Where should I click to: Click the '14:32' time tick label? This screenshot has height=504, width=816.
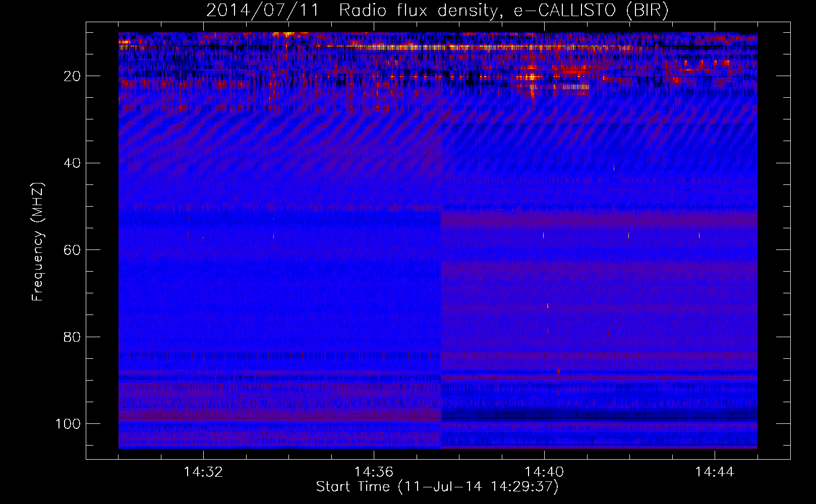203,472
